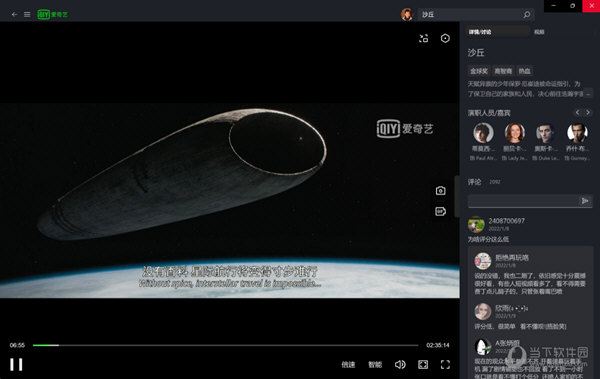Show next cast members with the right chevron
This screenshot has height=379, width=600.
588,112
